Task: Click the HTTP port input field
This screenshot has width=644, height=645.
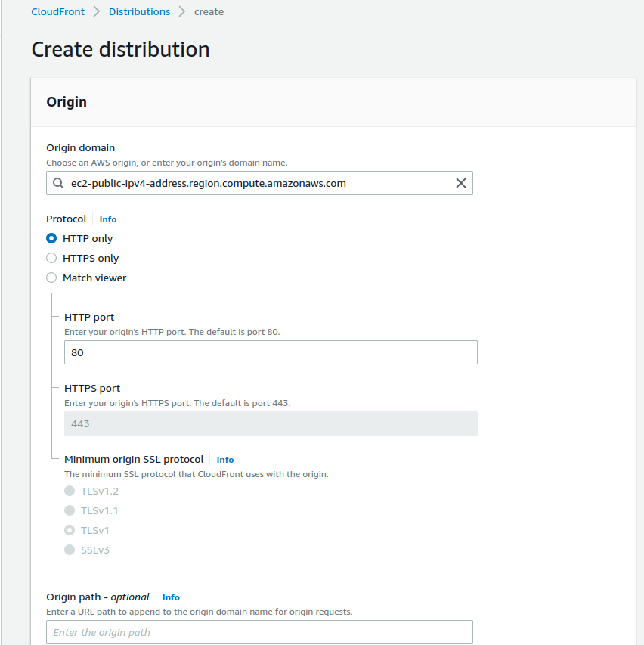Action: click(271, 352)
